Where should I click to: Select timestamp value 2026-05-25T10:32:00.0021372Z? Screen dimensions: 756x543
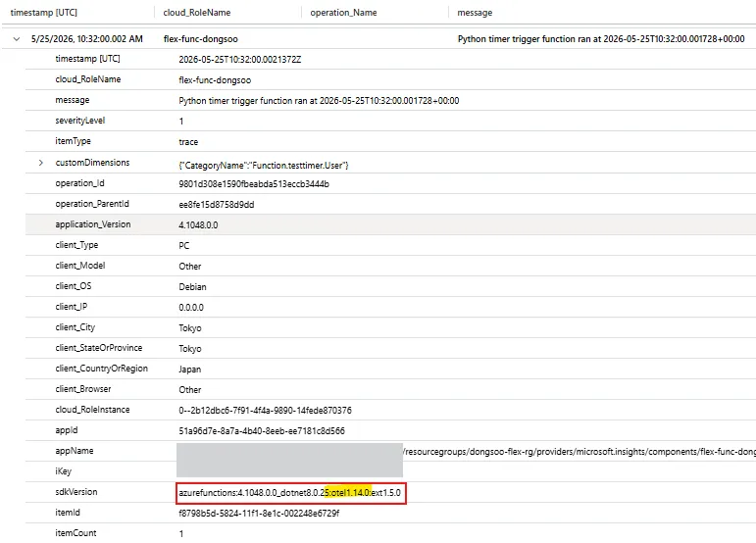(239, 59)
